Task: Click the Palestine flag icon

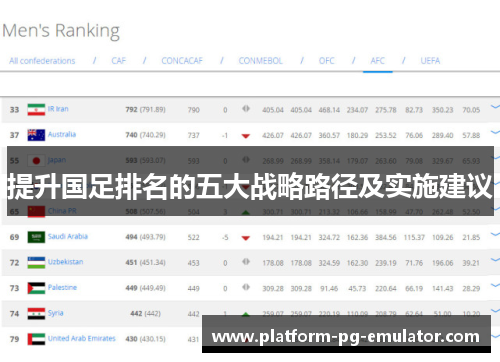Action: 36,288
